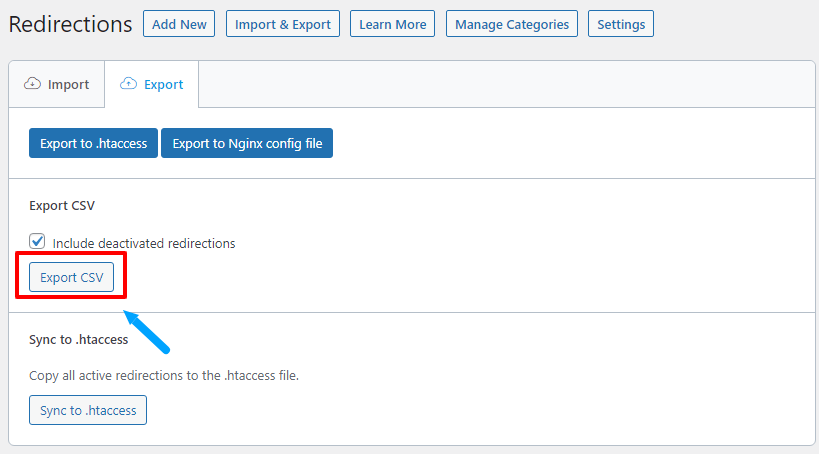Export to Nginx config file
The image size is (819, 454).
pyautogui.click(x=247, y=144)
